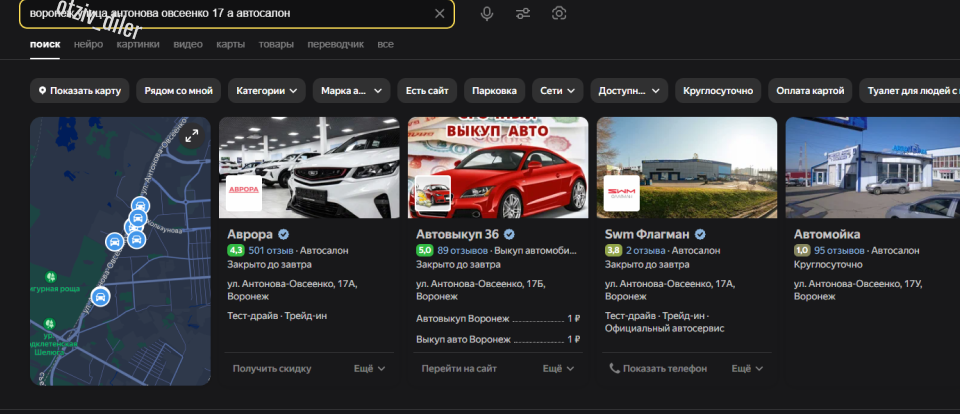This screenshot has width=960, height=414.
Task: Click the Автовыкуп Воронеж price row
Action: 498,318
